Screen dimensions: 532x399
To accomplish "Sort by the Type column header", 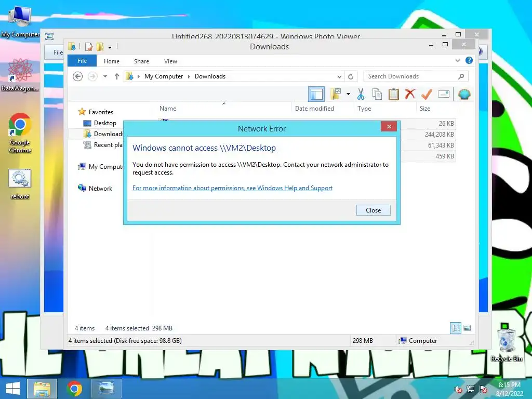I will click(x=364, y=109).
